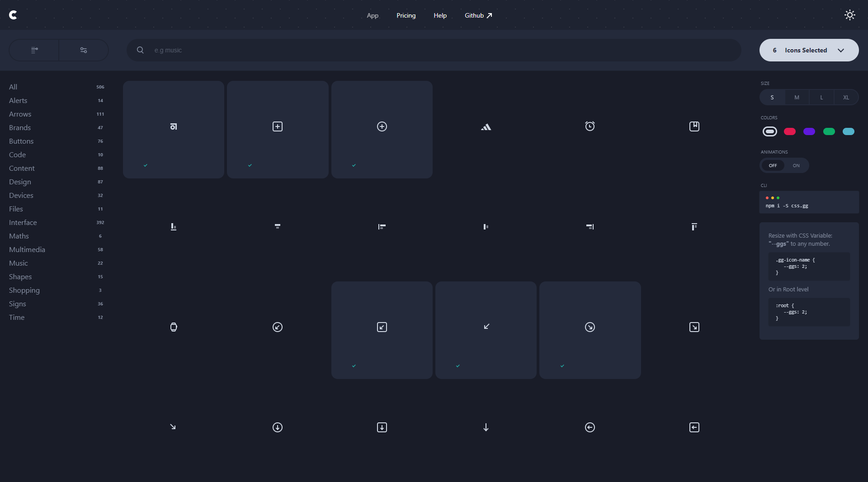Open the Pricing page
This screenshot has width=868, height=482.
pos(406,15)
